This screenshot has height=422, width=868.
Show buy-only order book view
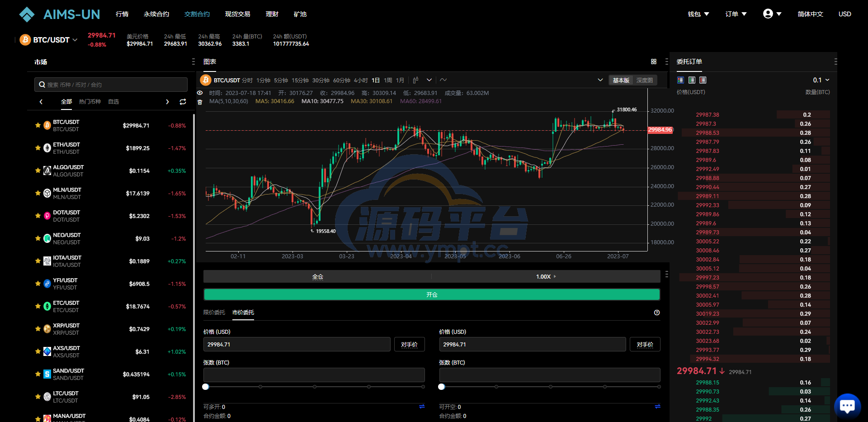click(x=692, y=80)
